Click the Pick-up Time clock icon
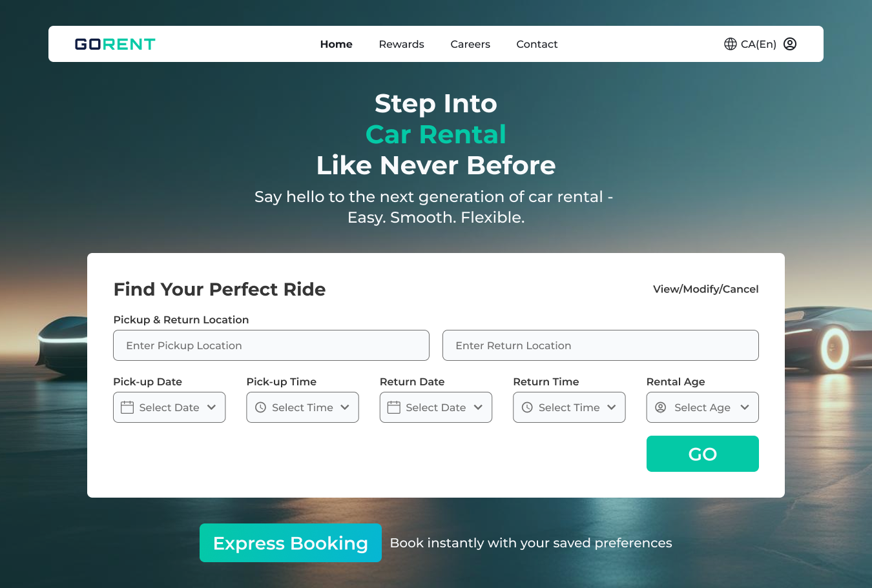Screen dimensions: 872x588 pyautogui.click(x=260, y=407)
